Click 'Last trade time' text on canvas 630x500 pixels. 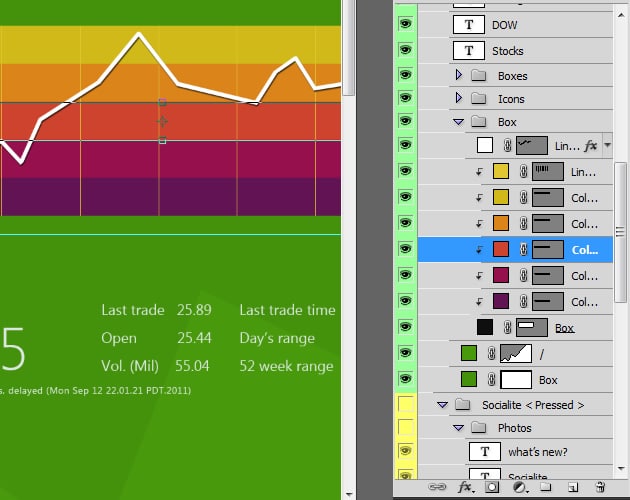click(287, 310)
